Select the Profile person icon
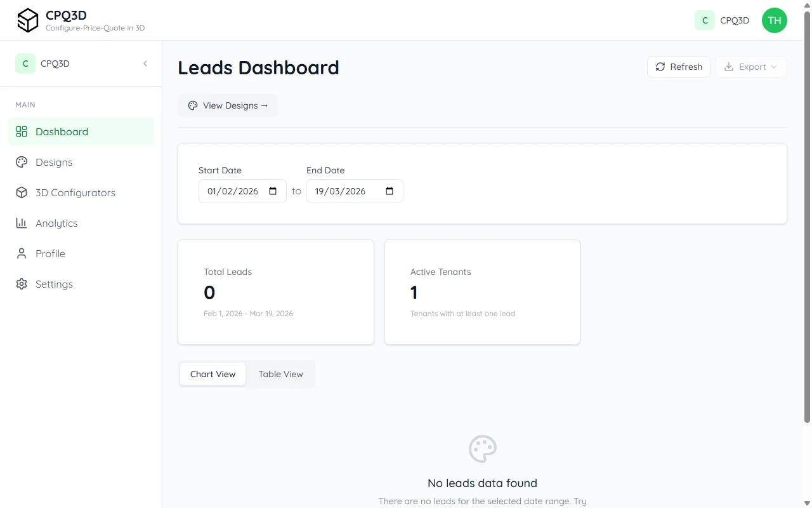The width and height of the screenshot is (812, 508). click(21, 253)
